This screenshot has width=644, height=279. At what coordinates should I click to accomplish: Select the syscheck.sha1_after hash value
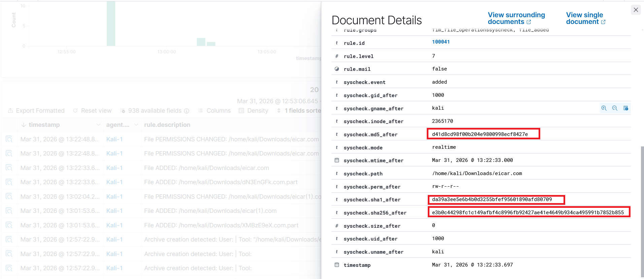pos(492,199)
